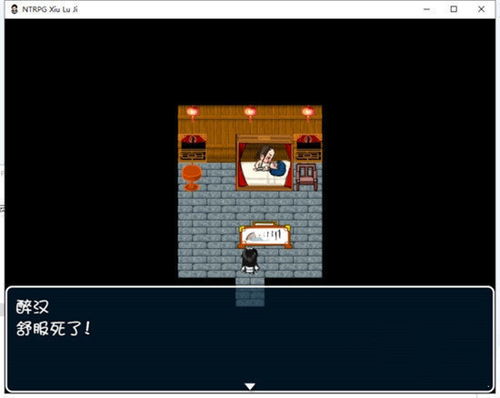Click the middle red lantern on the wall
The width and height of the screenshot is (500, 398).
tap(250, 113)
